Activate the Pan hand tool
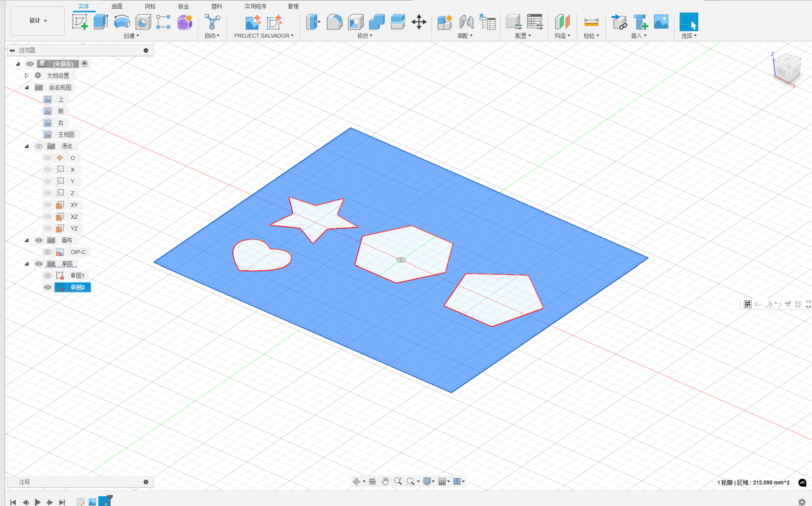This screenshot has height=506, width=812. (385, 481)
